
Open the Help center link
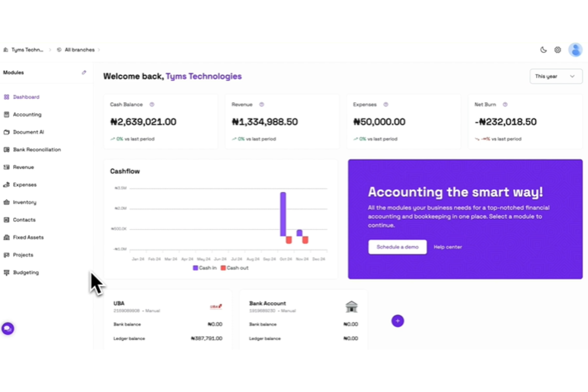coord(448,247)
